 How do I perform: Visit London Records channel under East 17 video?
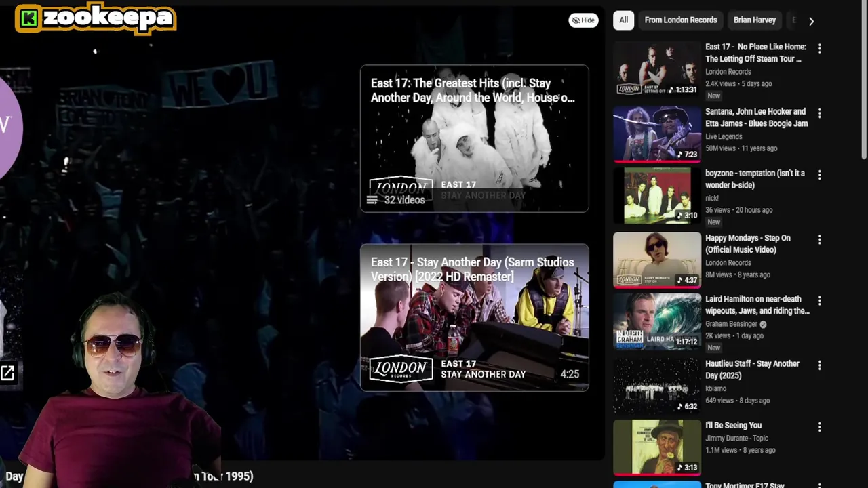(x=728, y=72)
